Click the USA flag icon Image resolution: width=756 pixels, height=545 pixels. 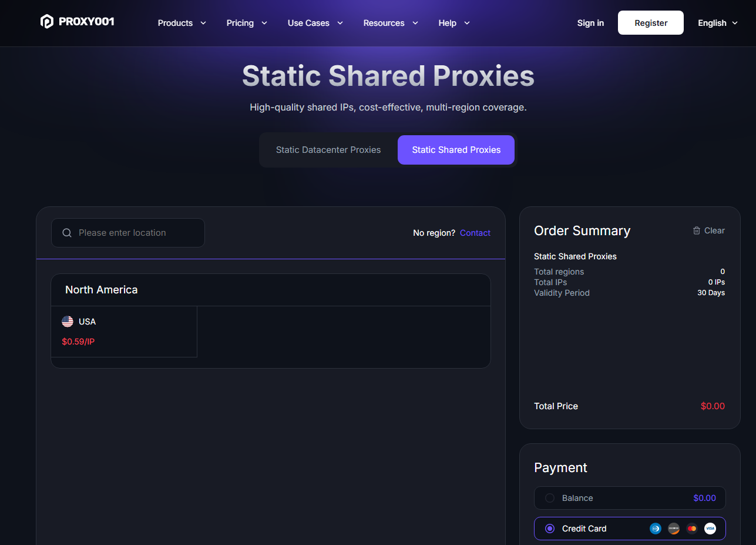coord(68,322)
